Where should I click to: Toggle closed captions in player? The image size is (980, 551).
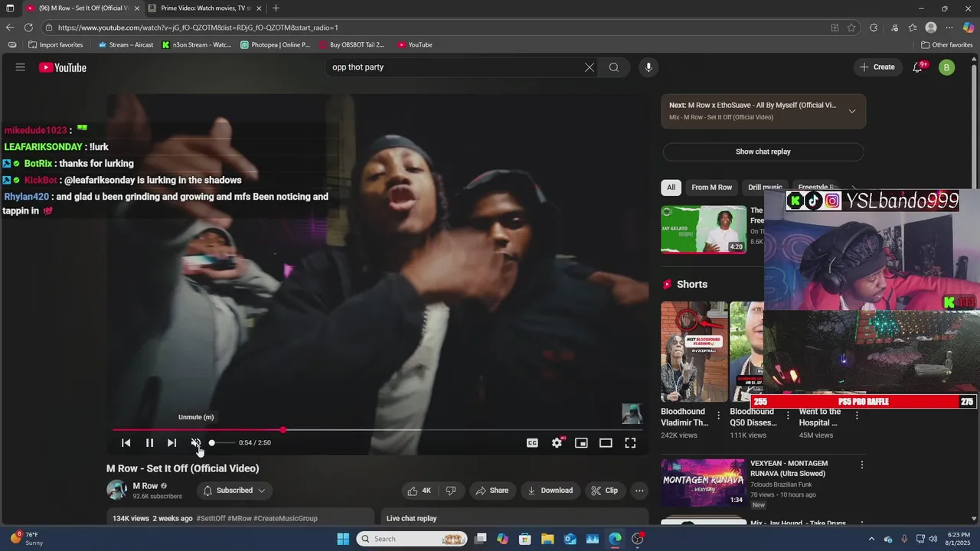pos(532,443)
